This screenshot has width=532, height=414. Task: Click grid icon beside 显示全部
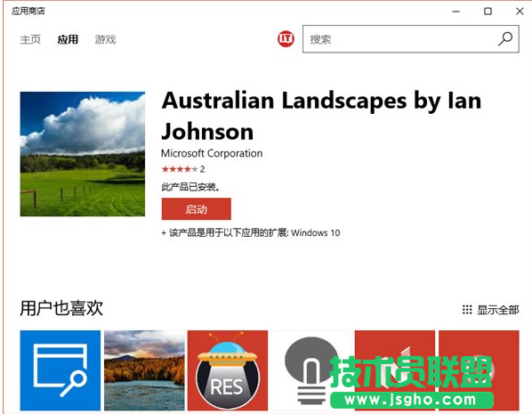467,310
